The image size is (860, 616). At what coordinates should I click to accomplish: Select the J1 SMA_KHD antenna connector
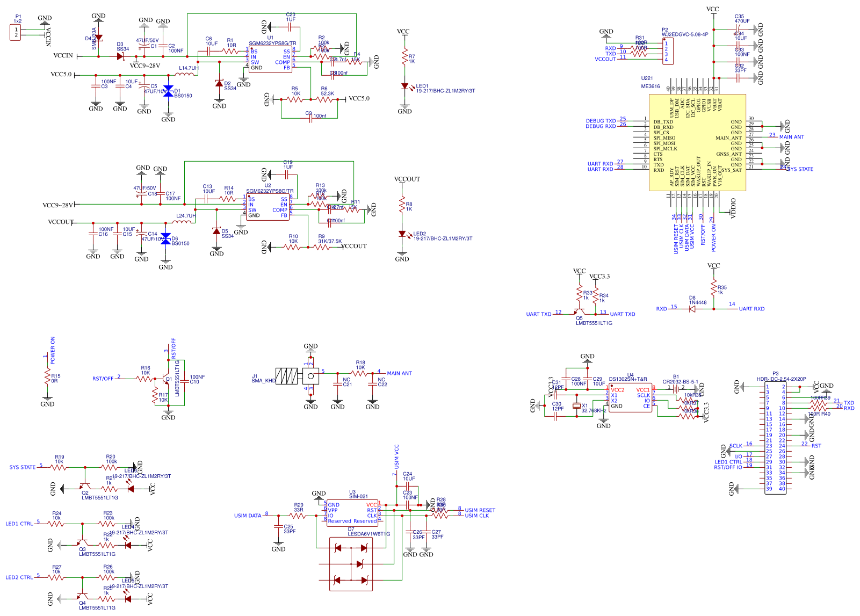pyautogui.click(x=287, y=376)
